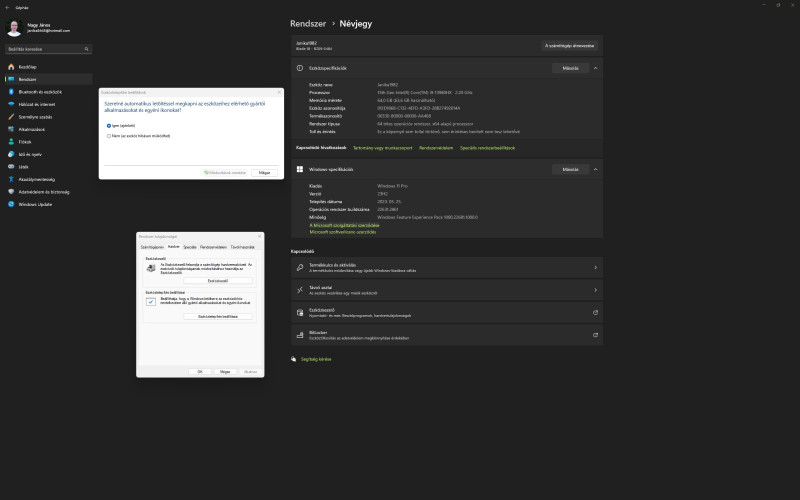Open Fiókok via its person icon

pos(11,142)
